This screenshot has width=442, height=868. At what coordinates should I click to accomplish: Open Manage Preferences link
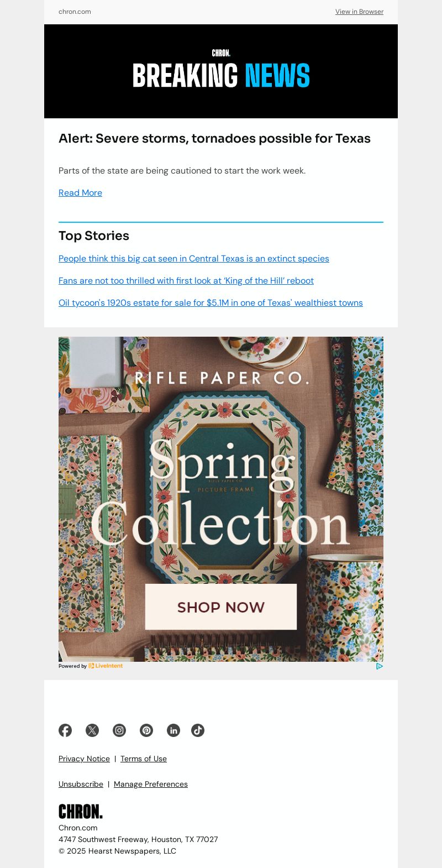tap(151, 784)
